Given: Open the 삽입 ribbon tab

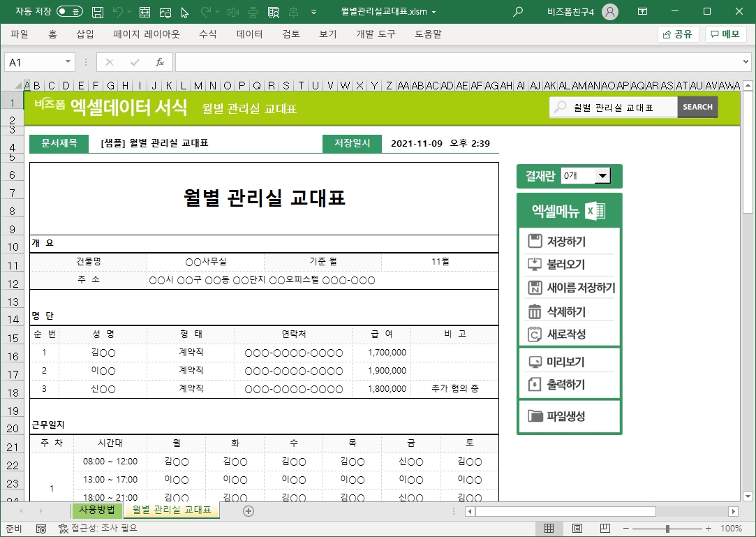Looking at the screenshot, I should pos(85,34).
